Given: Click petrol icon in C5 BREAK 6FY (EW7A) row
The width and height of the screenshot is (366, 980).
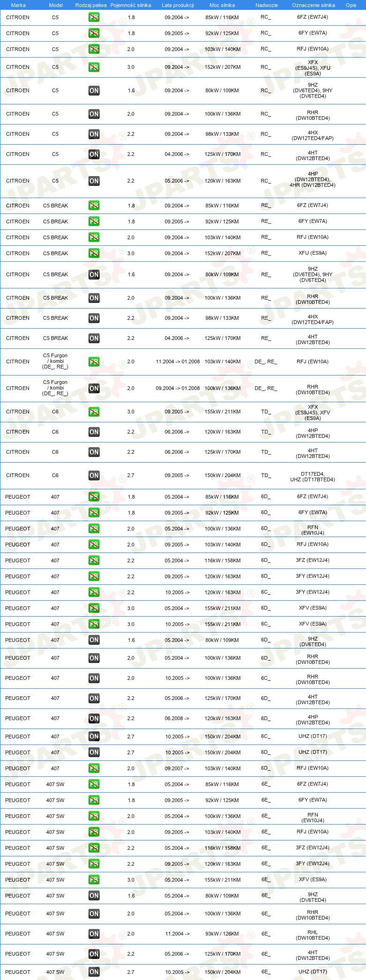Looking at the screenshot, I should pos(94,221).
